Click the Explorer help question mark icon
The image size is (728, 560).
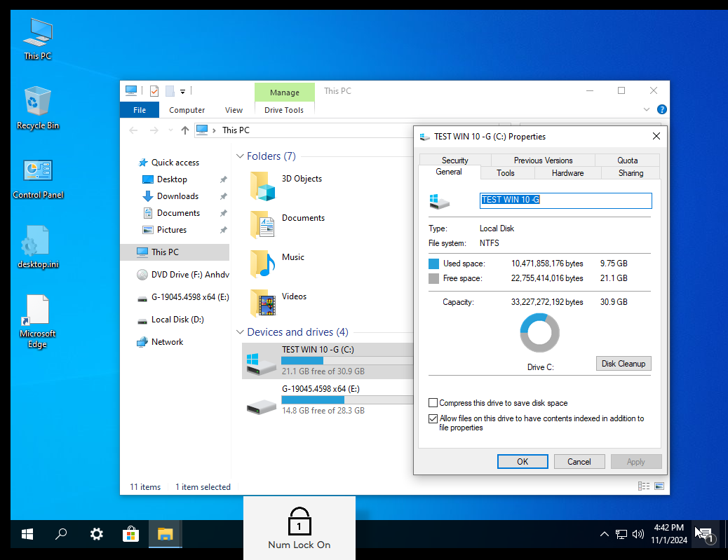(x=662, y=109)
